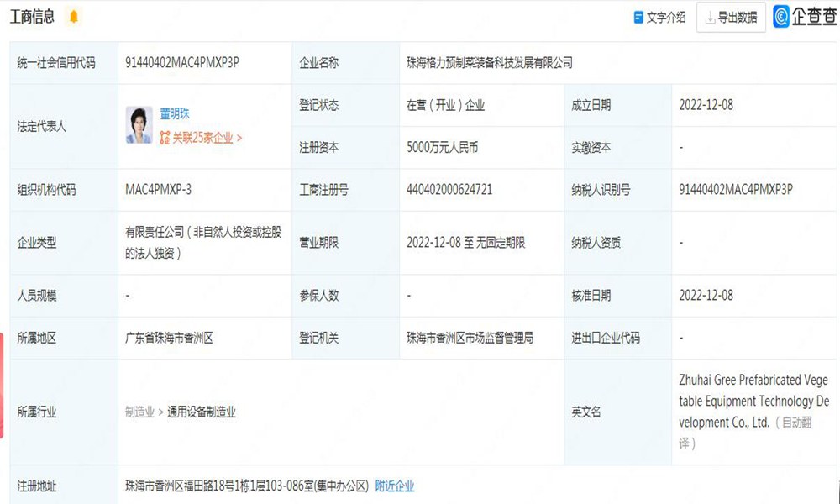Click the registered address text

pos(246,486)
